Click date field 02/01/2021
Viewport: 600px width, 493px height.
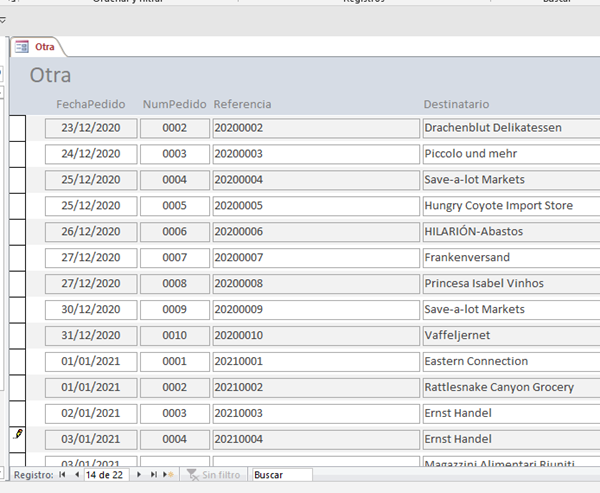point(91,413)
